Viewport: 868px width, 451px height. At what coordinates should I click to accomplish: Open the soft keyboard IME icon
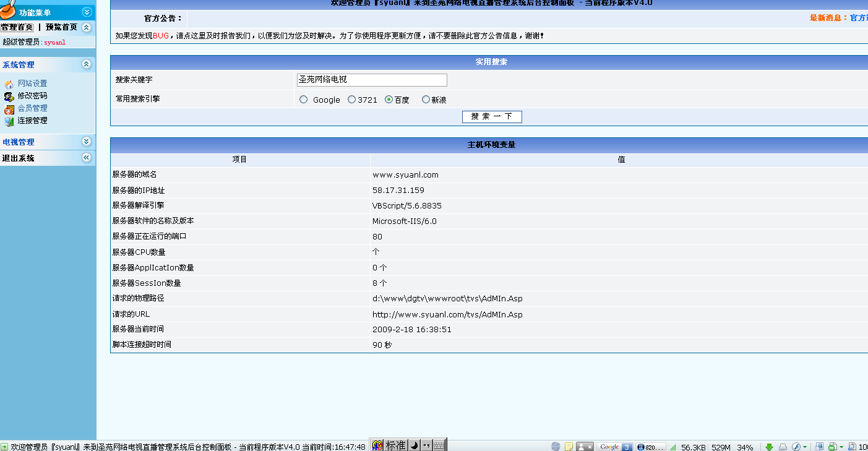(x=439, y=445)
